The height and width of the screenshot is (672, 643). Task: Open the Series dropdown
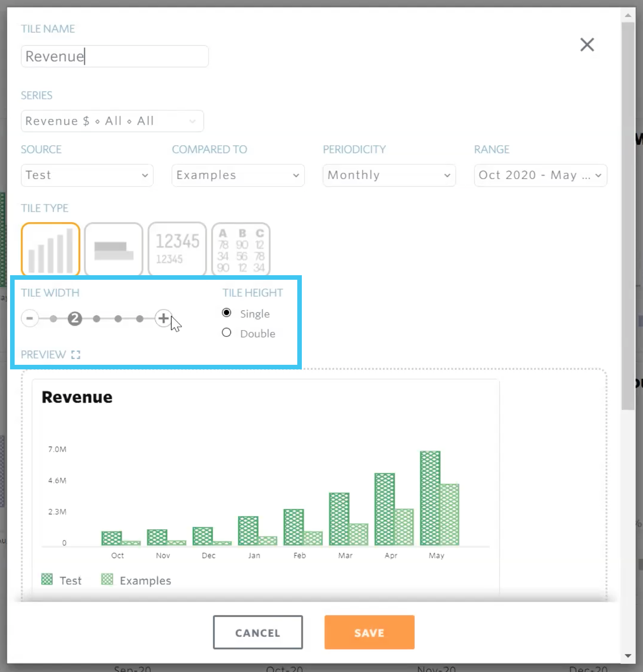point(112,121)
